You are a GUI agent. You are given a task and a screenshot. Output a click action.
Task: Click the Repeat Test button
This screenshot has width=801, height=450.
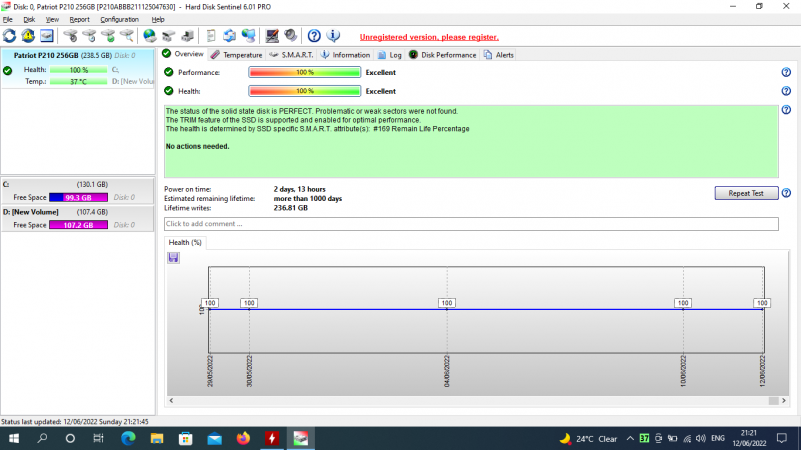746,193
